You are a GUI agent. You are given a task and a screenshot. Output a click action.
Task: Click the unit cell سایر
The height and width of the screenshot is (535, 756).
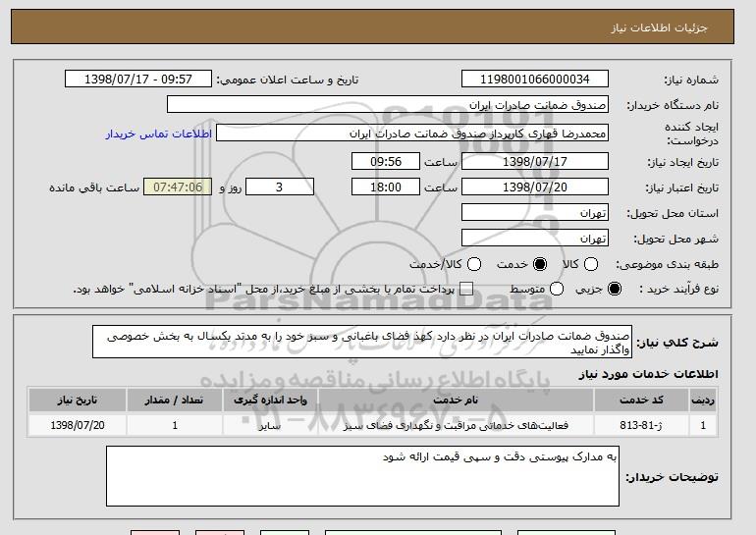point(270,425)
